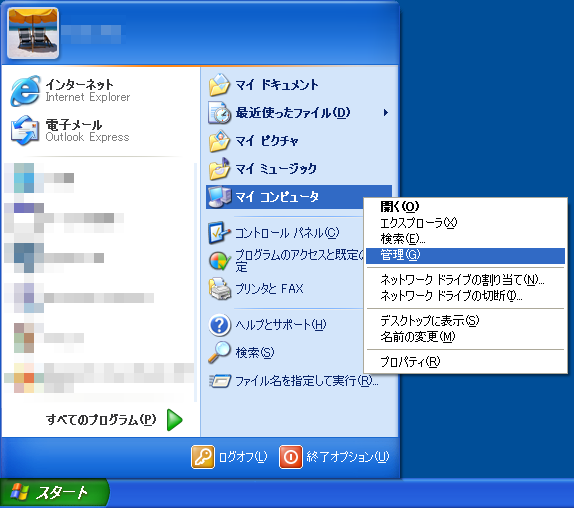This screenshot has height=508, width=574.
Task: Open the Outlook Express mail icon
Action: (25, 130)
